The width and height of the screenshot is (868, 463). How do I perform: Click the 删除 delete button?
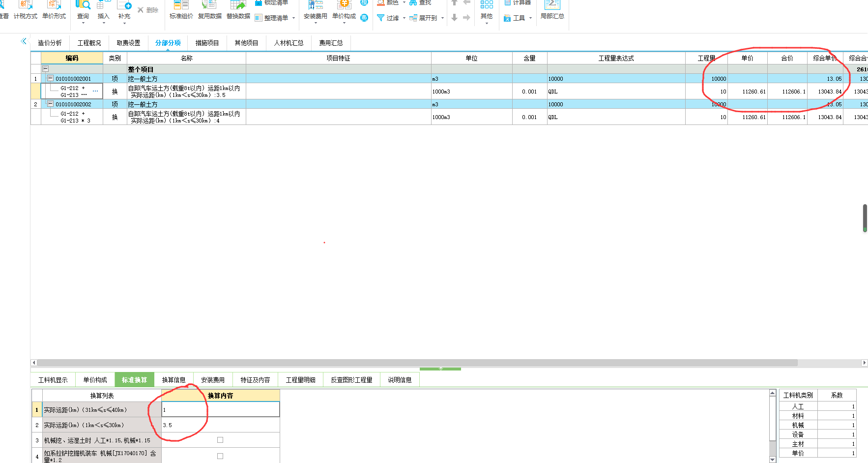(x=148, y=10)
